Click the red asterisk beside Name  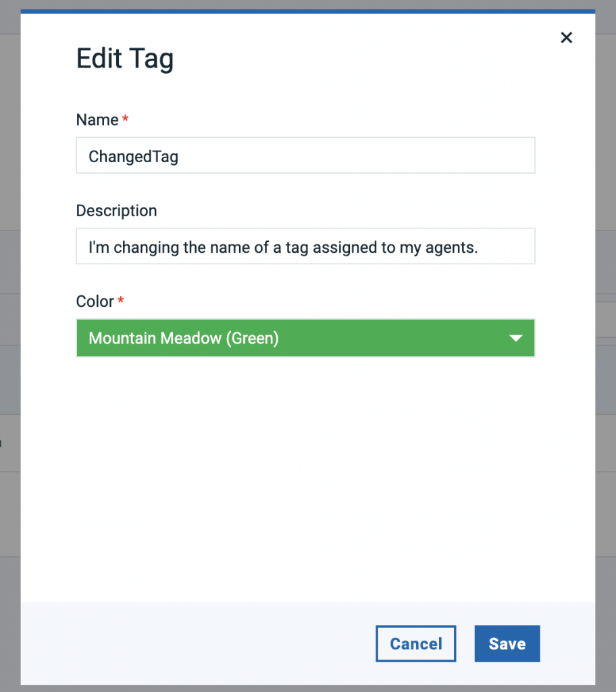click(x=125, y=120)
